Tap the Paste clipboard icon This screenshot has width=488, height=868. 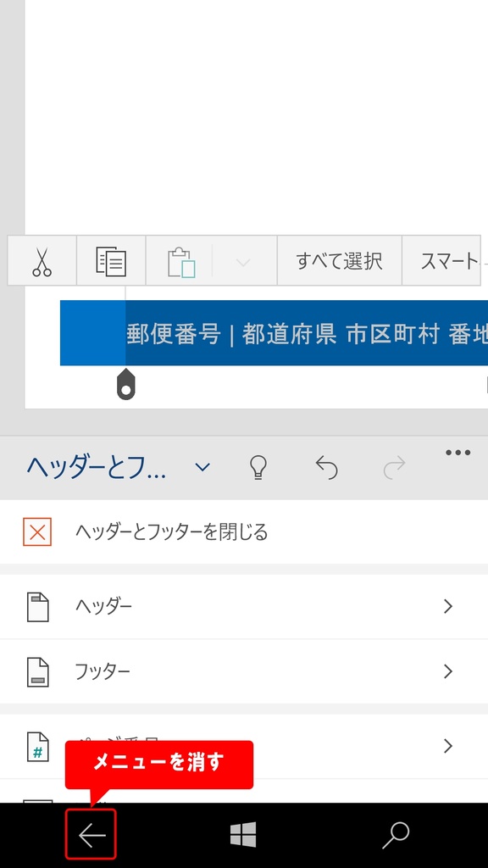(181, 263)
